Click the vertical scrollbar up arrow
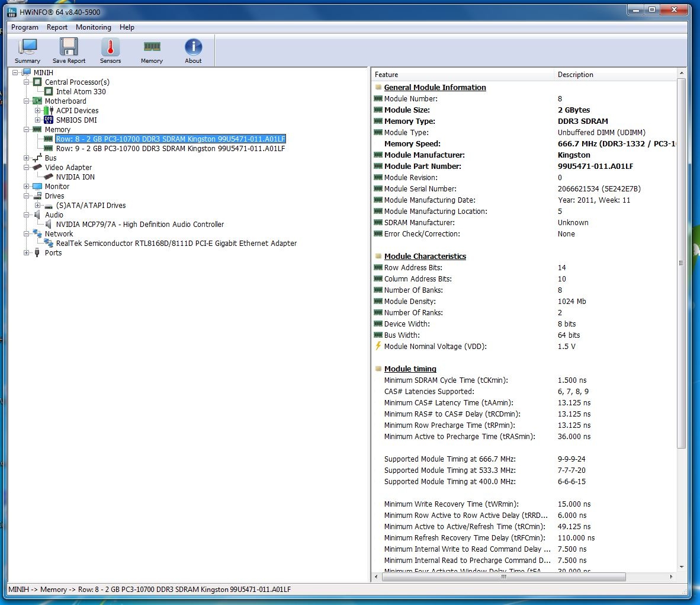The width and height of the screenshot is (700, 605). [x=681, y=72]
